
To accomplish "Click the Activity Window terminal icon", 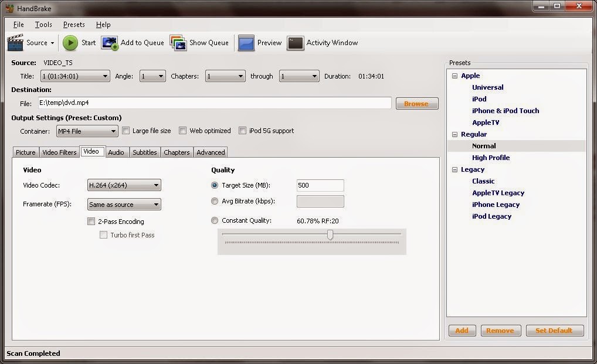I will click(x=295, y=43).
